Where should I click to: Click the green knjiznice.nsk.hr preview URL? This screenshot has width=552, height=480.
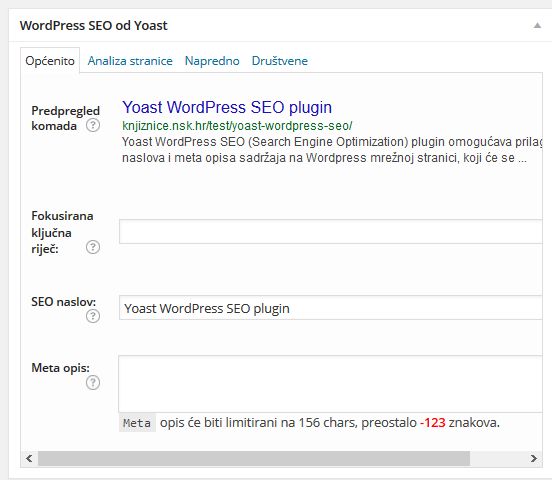click(x=237, y=126)
